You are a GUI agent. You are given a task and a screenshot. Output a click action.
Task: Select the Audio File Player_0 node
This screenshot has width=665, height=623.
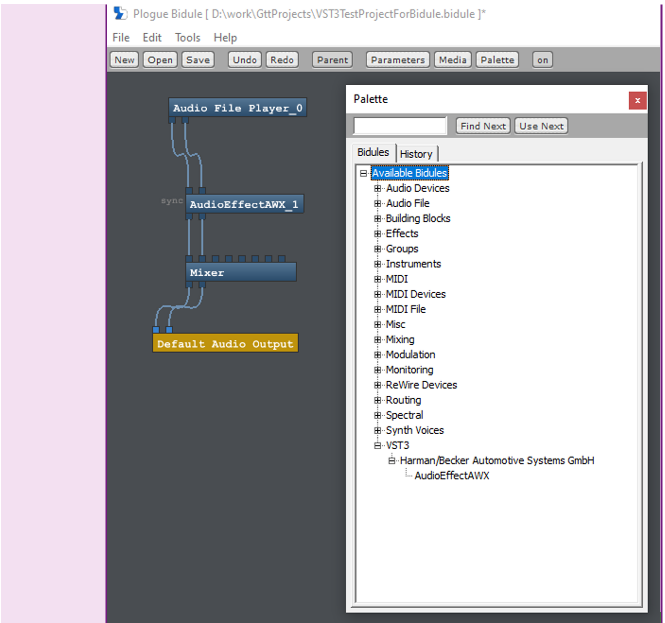click(238, 108)
